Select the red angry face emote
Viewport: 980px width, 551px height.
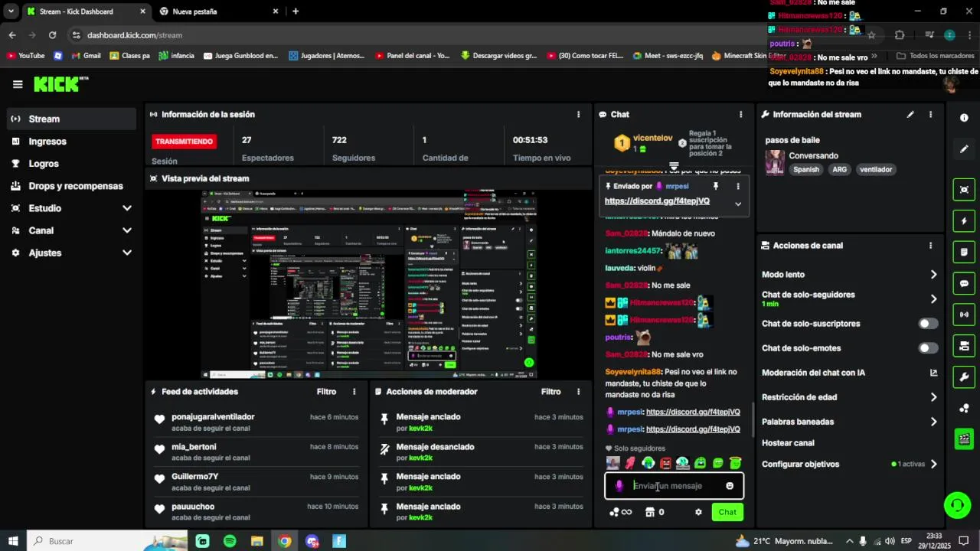[x=665, y=463]
